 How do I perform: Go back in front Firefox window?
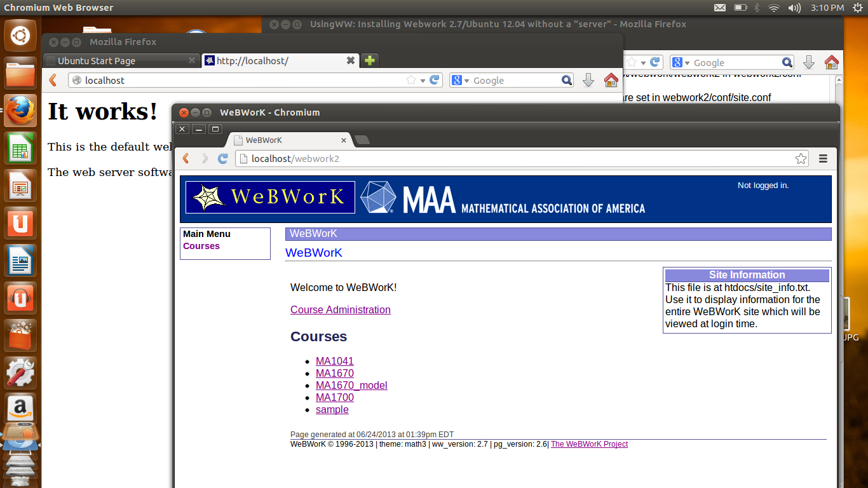pyautogui.click(x=53, y=80)
